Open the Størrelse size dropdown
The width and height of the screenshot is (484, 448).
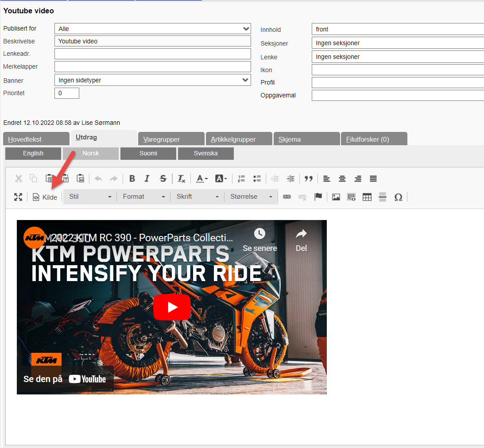[251, 197]
